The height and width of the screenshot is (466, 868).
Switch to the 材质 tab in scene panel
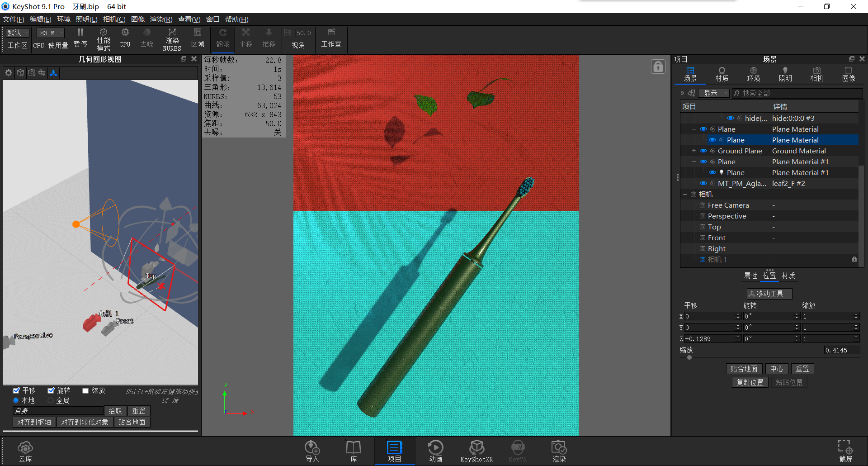722,74
